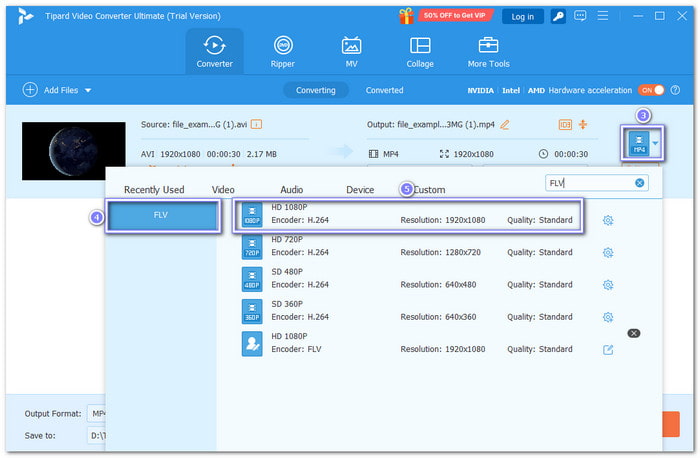Click the custom user profile icon
The image size is (700, 458).
click(252, 344)
